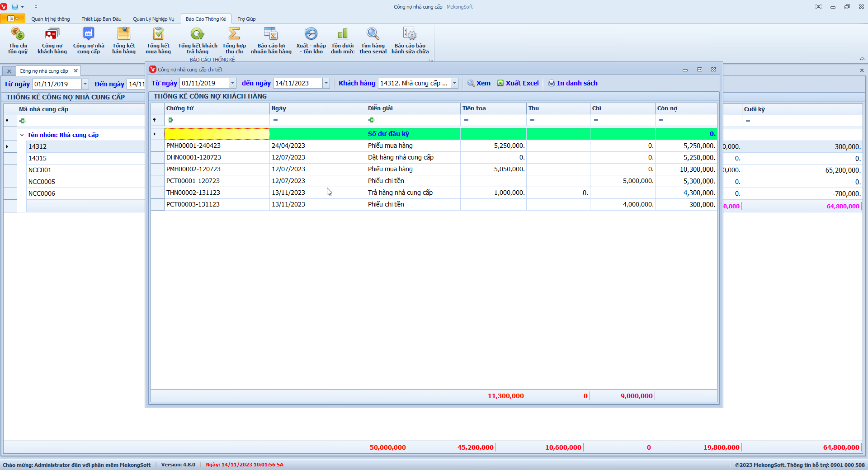This screenshot has width=868, height=470.
Task: Open the Thiết Lập Ban Đầu tab
Action: coord(101,19)
